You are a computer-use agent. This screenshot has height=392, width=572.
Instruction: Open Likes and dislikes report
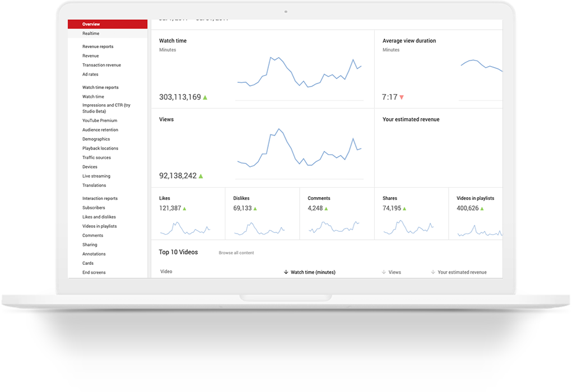click(x=99, y=217)
